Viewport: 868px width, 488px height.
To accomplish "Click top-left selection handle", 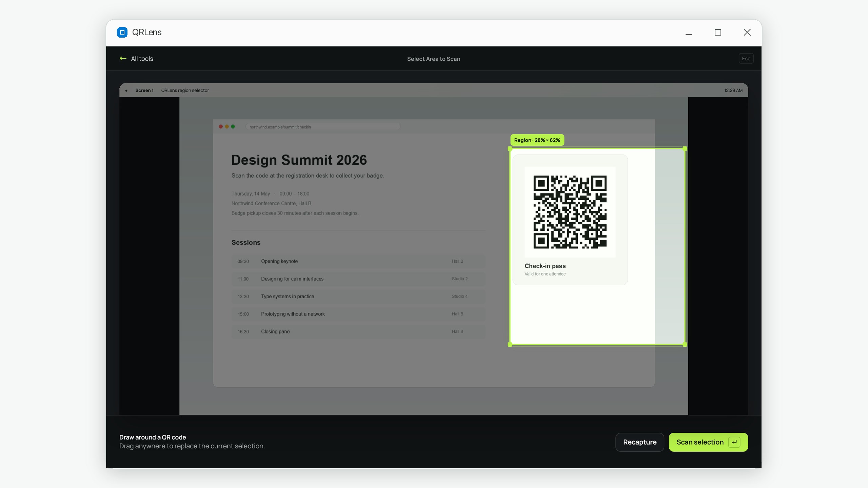I will (510, 149).
